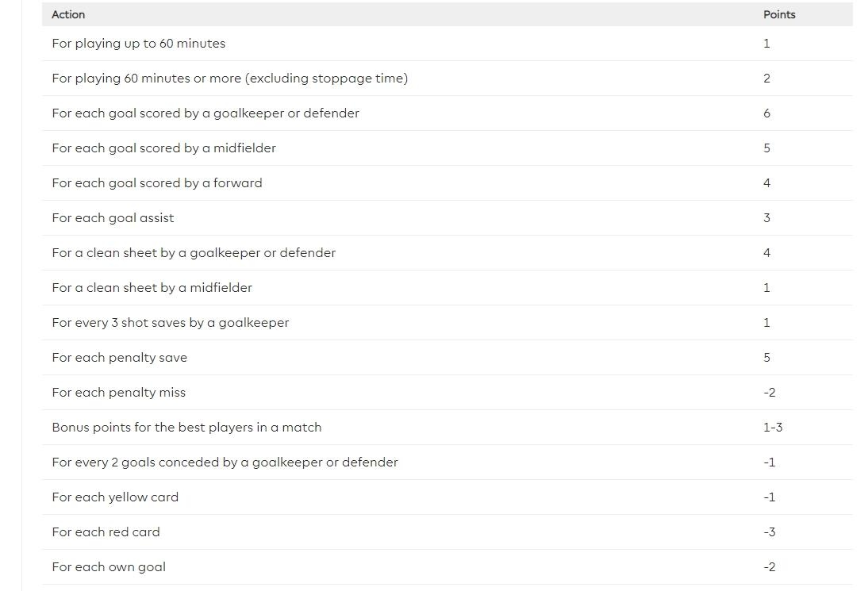Click the '-3' points value for red card
This screenshot has width=868, height=591.
pos(769,532)
